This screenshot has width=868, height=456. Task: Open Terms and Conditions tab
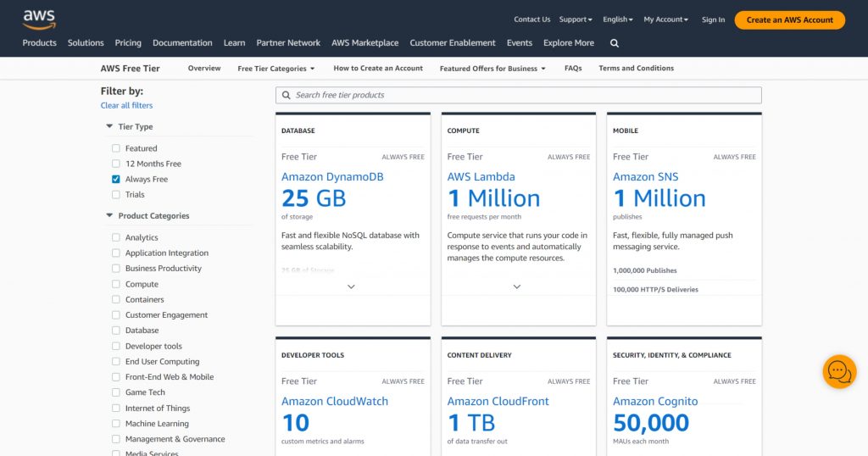(636, 68)
